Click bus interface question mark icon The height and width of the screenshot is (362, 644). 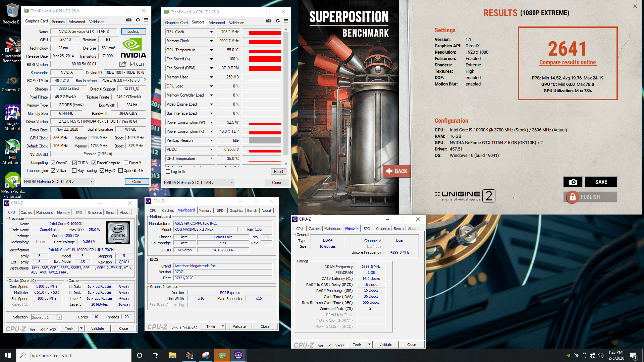[145, 80]
